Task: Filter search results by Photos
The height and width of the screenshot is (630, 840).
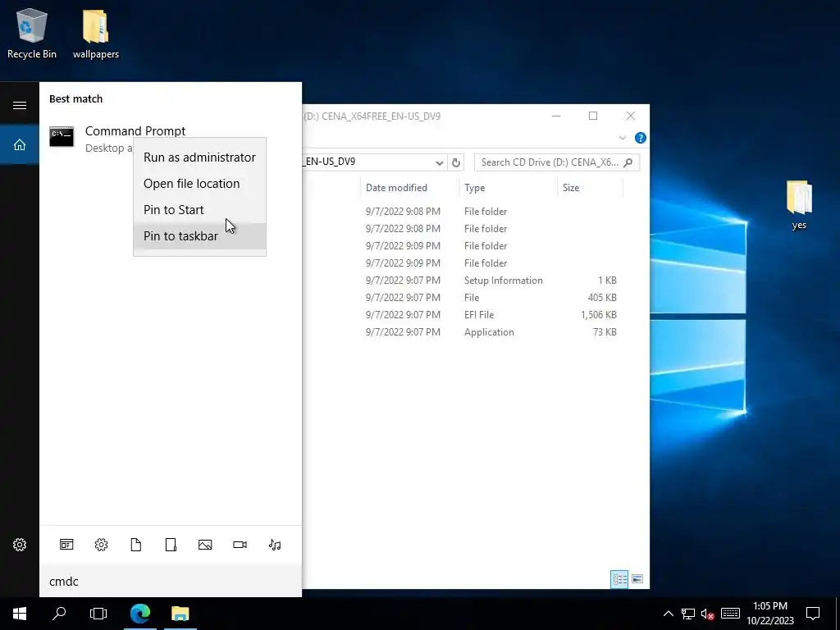Action: pyautogui.click(x=205, y=545)
